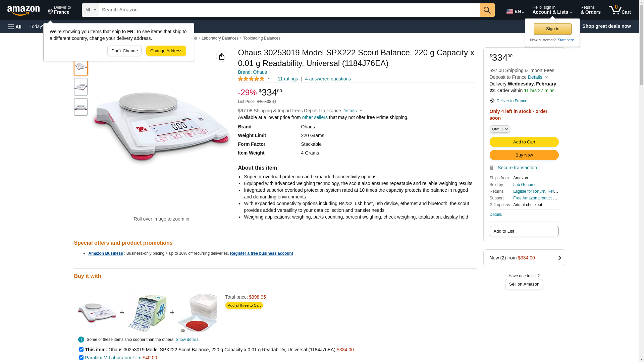Click the share icon on product image

tap(222, 56)
